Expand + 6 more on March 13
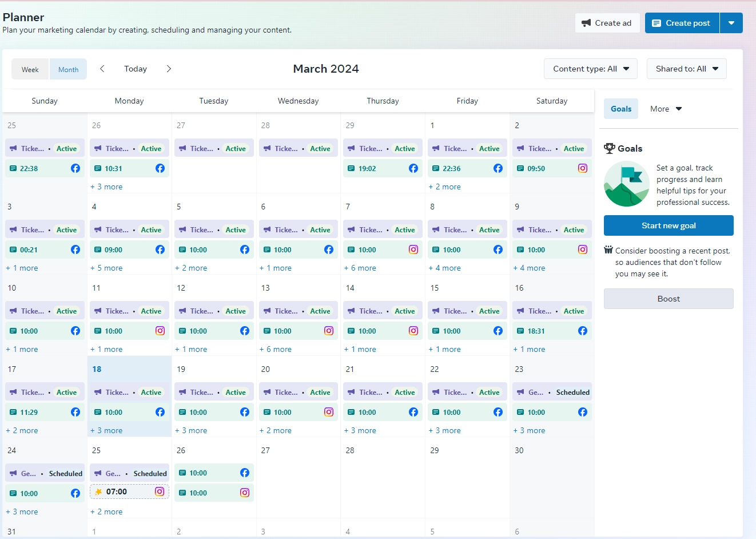Image resolution: width=756 pixels, height=539 pixels. [x=276, y=349]
